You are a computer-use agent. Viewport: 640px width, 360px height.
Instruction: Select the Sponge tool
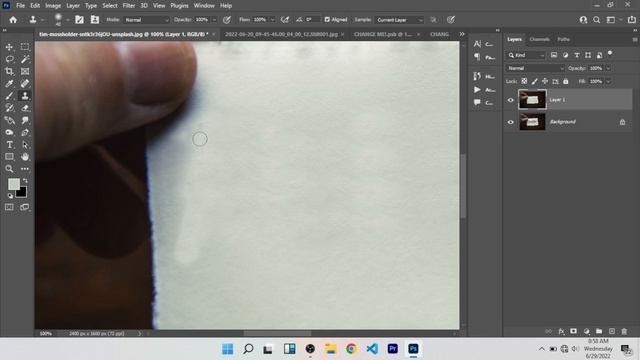[x=9, y=133]
